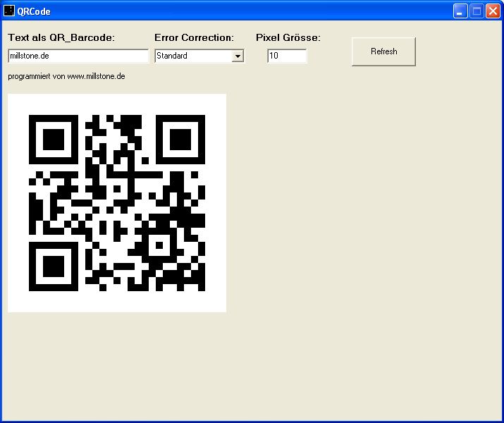Click the "Text als QR_Barcode:" label
This screenshot has width=504, height=423.
tap(61, 37)
